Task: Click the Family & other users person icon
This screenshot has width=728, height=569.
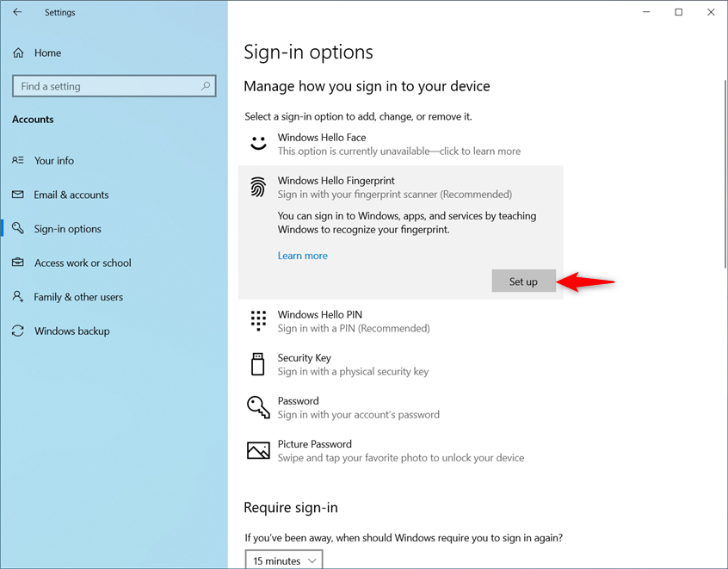Action: click(18, 296)
